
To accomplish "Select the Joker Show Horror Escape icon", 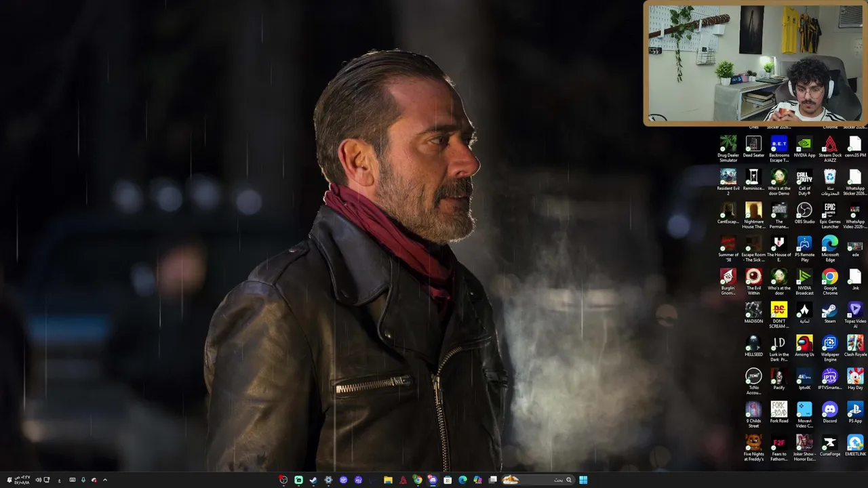I will click(x=804, y=447).
